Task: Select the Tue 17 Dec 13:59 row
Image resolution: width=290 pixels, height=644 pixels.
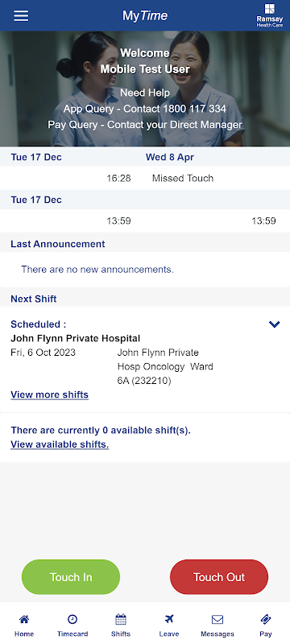Action: tap(145, 221)
